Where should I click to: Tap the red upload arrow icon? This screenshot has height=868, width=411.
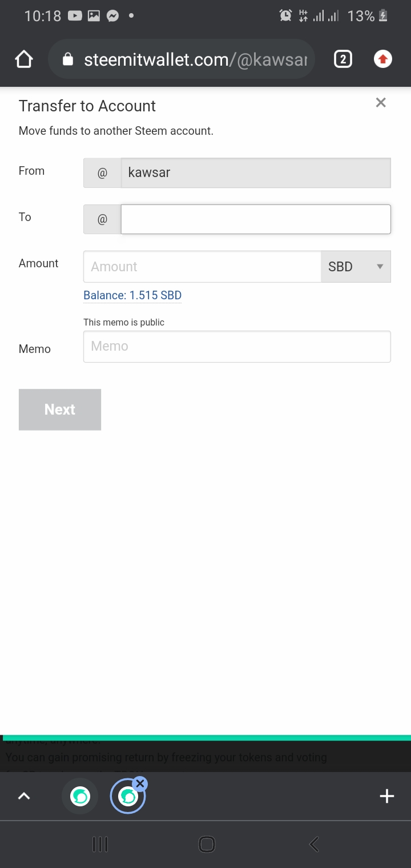point(382,59)
